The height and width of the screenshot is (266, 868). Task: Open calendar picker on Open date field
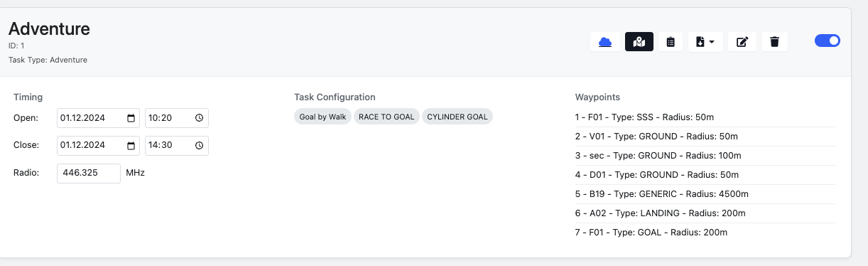pos(131,118)
